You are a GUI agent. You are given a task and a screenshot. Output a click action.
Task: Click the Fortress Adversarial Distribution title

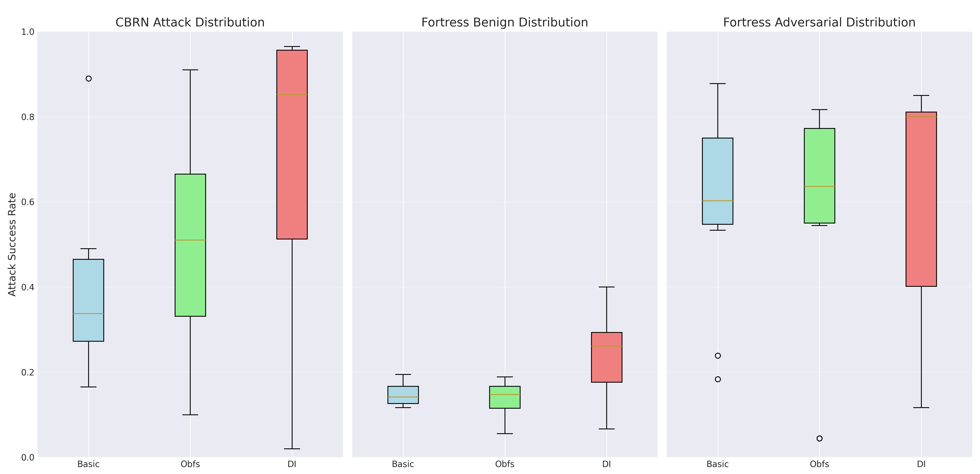(819, 22)
